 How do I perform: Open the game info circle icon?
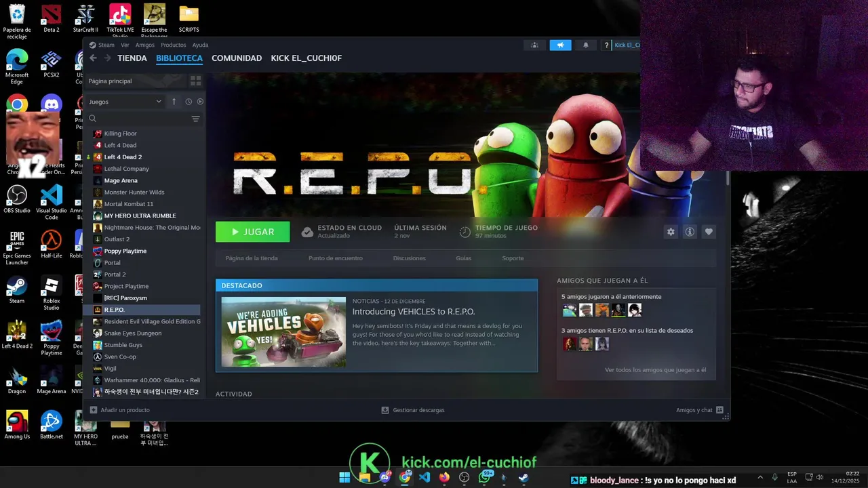pyautogui.click(x=690, y=232)
